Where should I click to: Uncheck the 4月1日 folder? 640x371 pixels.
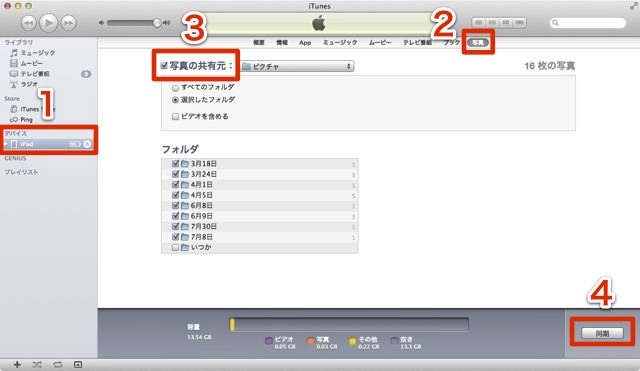(176, 184)
